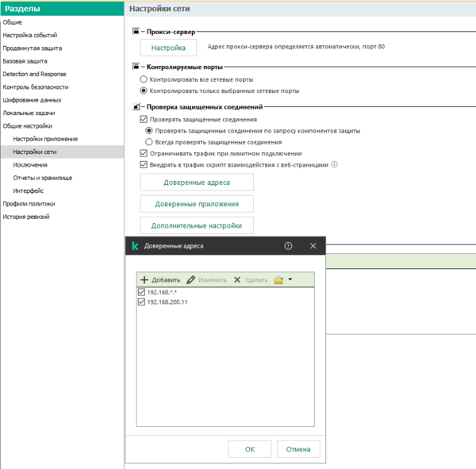Close the Доверенные адреса dialog
The image size is (476, 469).
313,246
